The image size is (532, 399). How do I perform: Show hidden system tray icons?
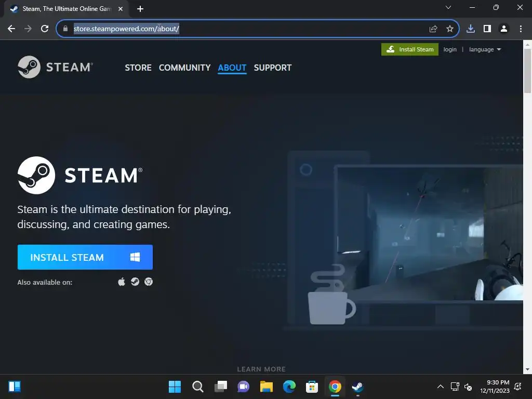(x=441, y=387)
